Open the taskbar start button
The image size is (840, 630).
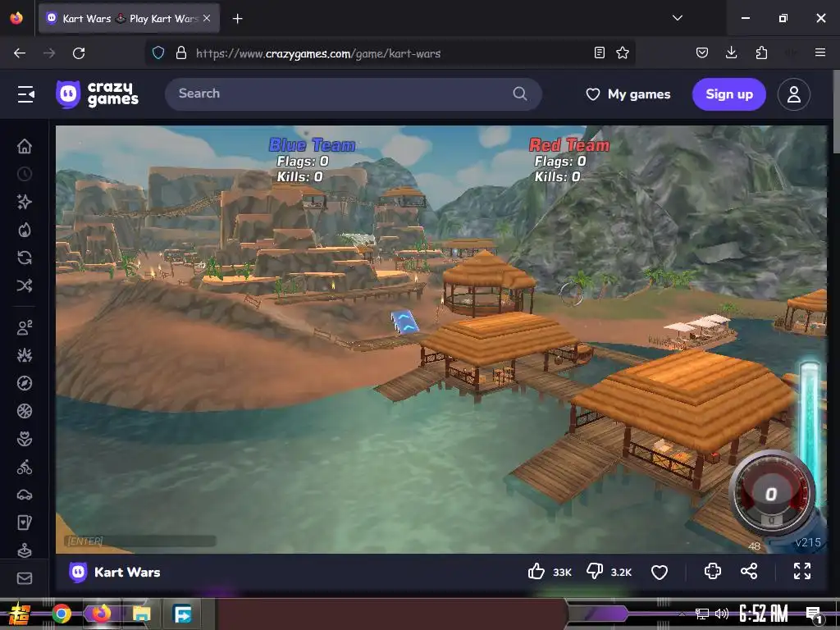point(20,614)
